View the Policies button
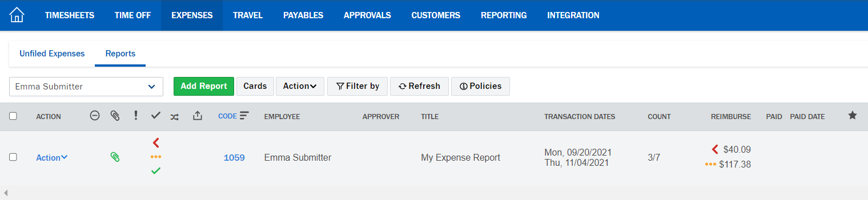 click(480, 86)
